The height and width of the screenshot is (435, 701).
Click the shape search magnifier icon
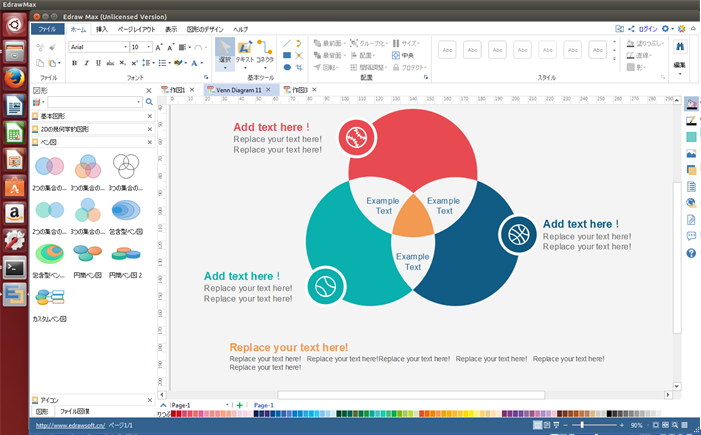point(149,102)
